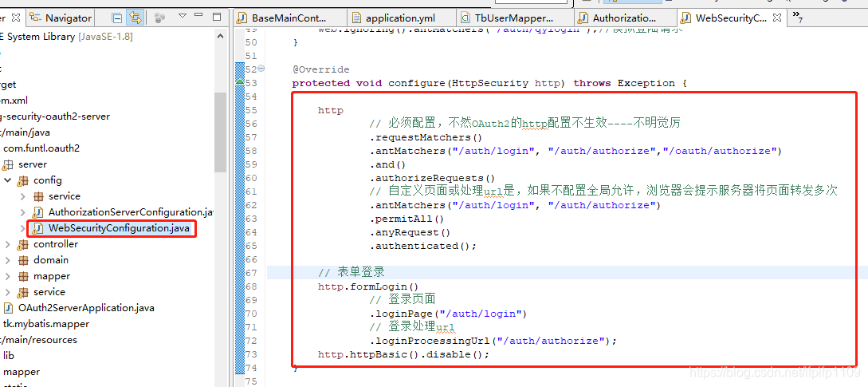Select AuthorizationServerConfiguration.java in the tree
Image resolution: width=868 pixels, height=387 pixels.
point(131,212)
